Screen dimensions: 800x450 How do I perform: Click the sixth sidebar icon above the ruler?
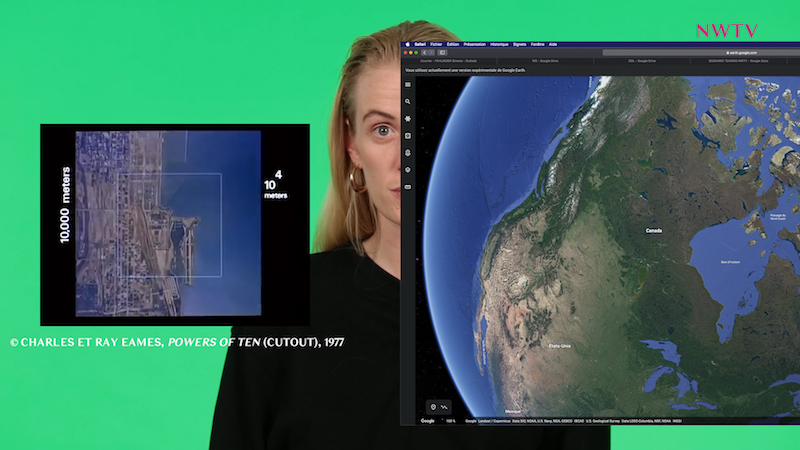pyautogui.click(x=408, y=170)
